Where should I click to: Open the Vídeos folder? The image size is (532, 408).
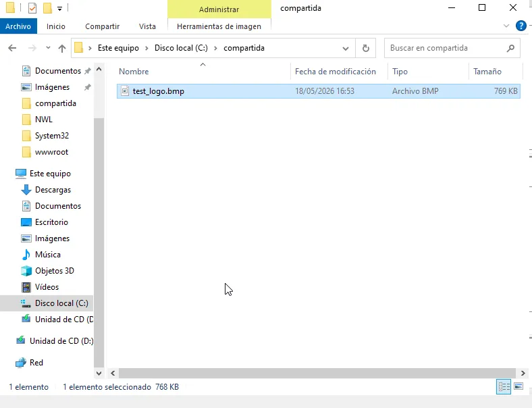[x=47, y=287]
